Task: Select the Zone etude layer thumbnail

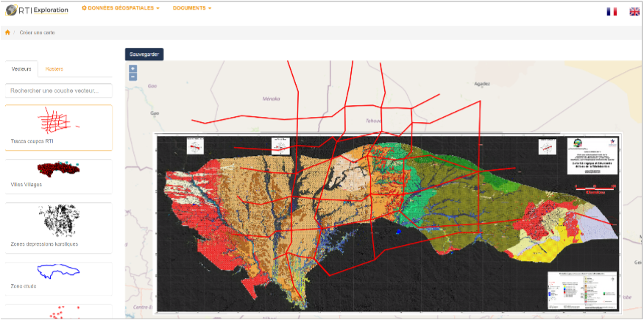Action: [x=58, y=272]
